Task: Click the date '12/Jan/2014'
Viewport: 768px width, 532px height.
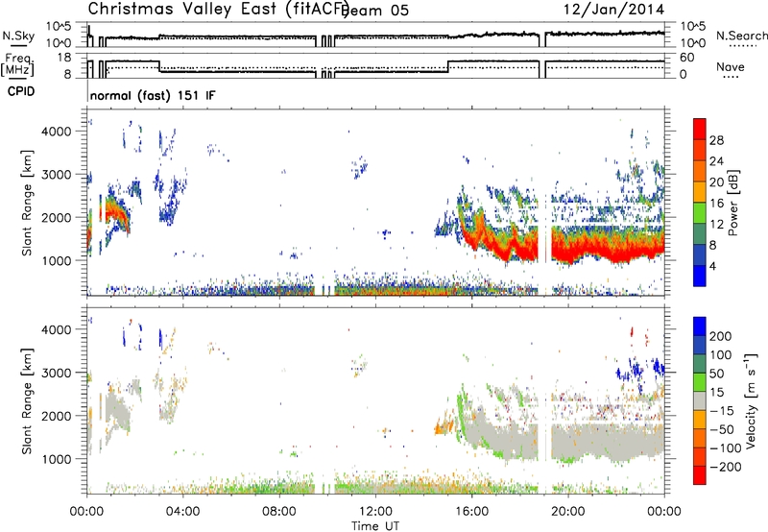Action: tap(613, 10)
